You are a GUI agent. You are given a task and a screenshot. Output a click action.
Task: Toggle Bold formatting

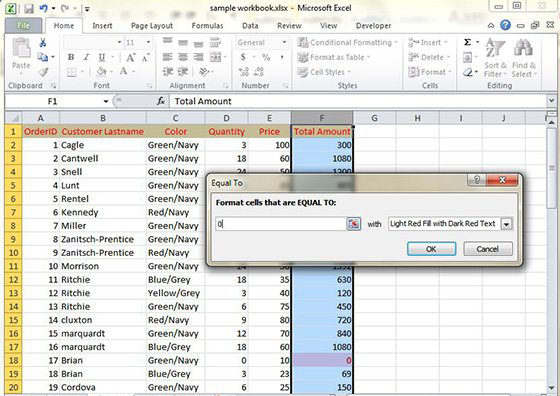pos(71,57)
